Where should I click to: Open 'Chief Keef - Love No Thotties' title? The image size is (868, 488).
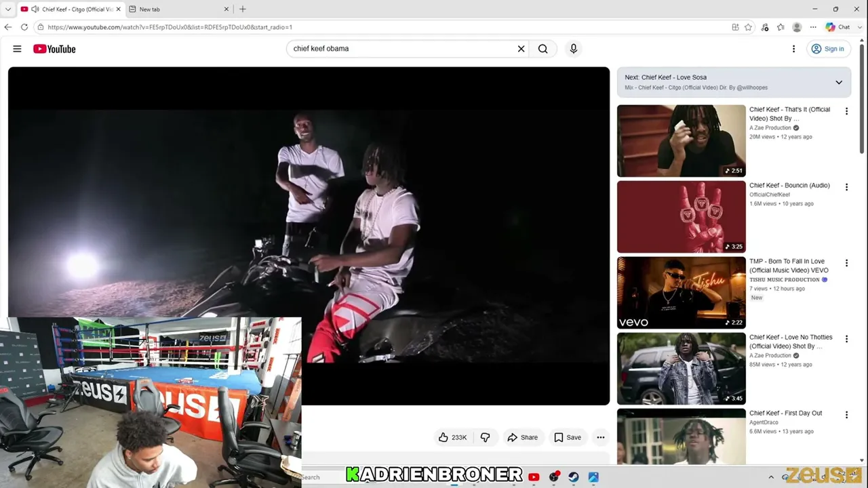pyautogui.click(x=791, y=342)
